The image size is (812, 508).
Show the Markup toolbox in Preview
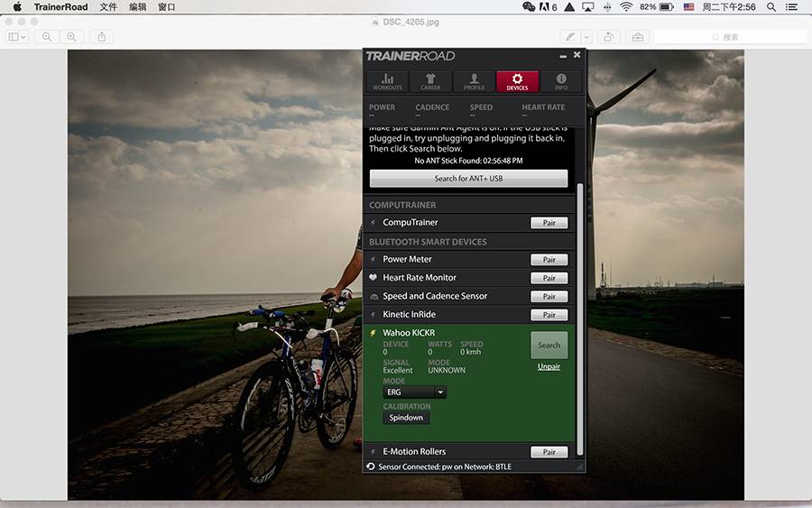[638, 37]
